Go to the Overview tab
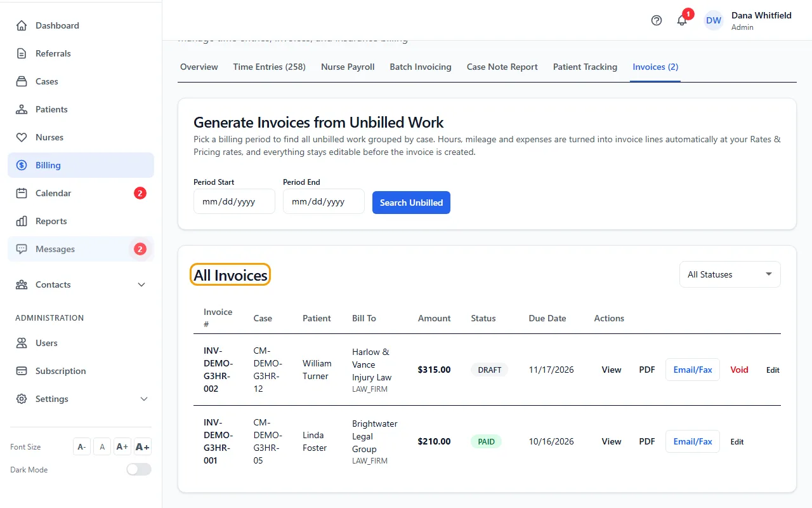The width and height of the screenshot is (812, 508). [199, 67]
